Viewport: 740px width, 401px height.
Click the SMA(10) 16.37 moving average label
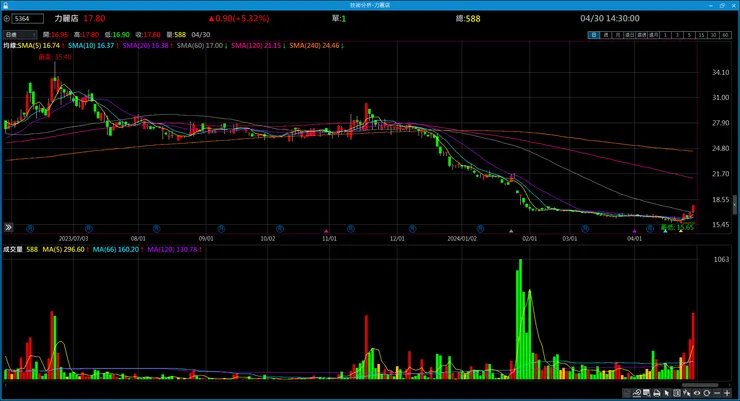click(93, 46)
